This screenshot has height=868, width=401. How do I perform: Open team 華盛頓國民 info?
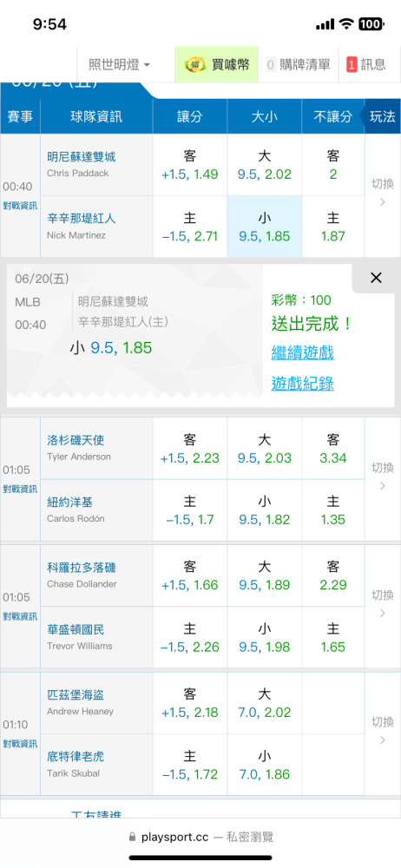pos(76,629)
